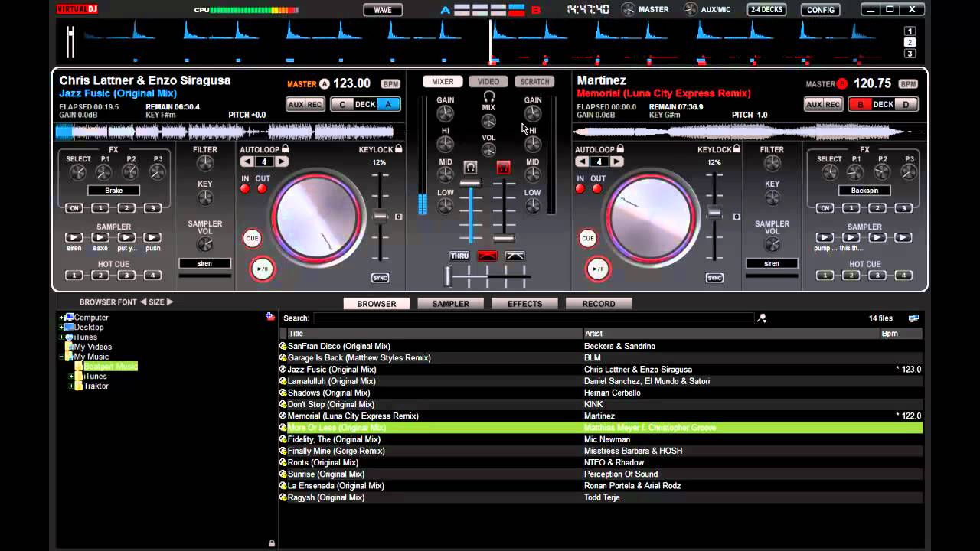Trigger the 'siren' sample play button on left deck

tap(73, 238)
